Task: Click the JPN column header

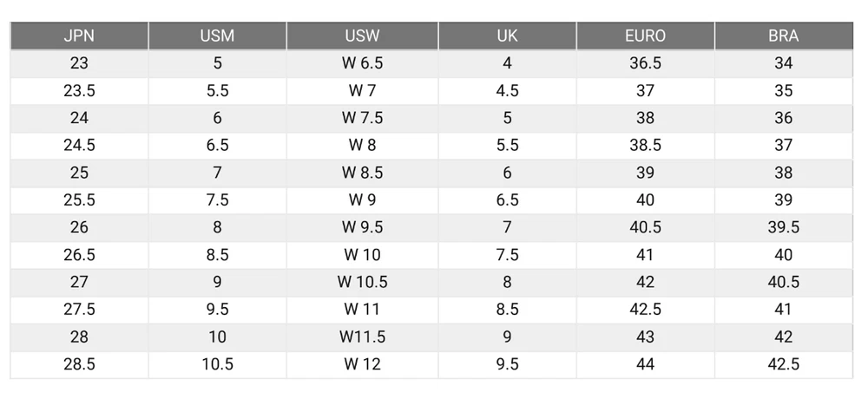Action: pos(79,36)
